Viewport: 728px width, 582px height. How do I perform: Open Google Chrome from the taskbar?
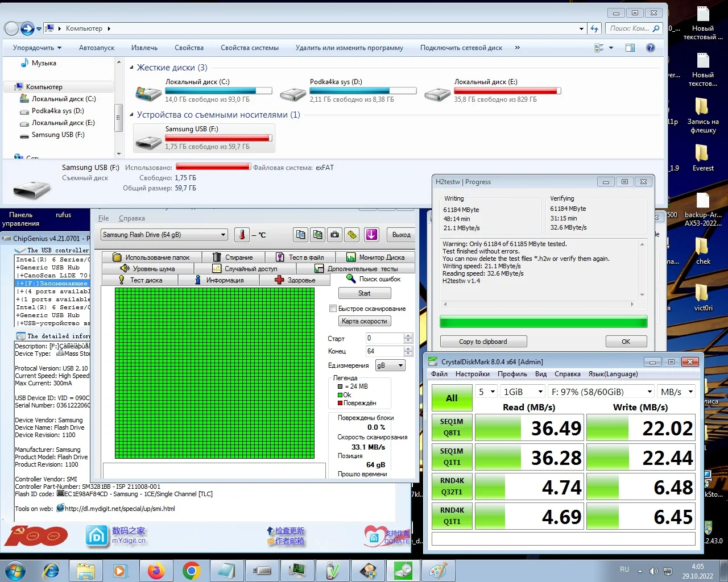(x=191, y=571)
